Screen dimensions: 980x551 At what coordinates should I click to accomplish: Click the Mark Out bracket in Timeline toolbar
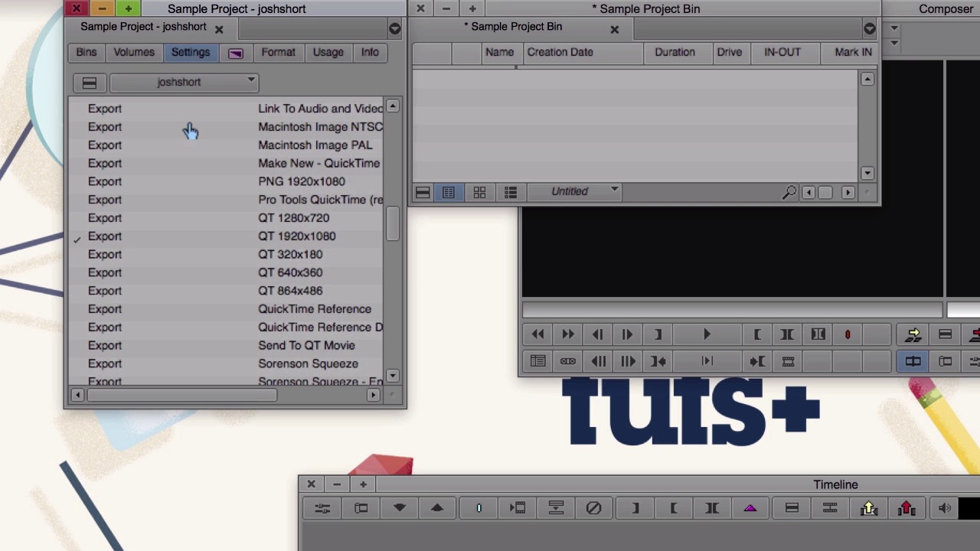635,508
